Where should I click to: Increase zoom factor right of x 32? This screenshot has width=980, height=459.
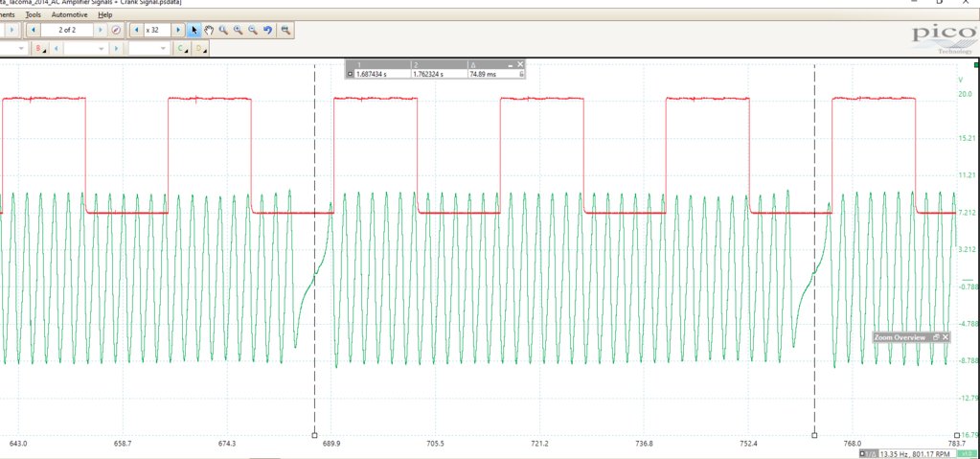[x=178, y=30]
